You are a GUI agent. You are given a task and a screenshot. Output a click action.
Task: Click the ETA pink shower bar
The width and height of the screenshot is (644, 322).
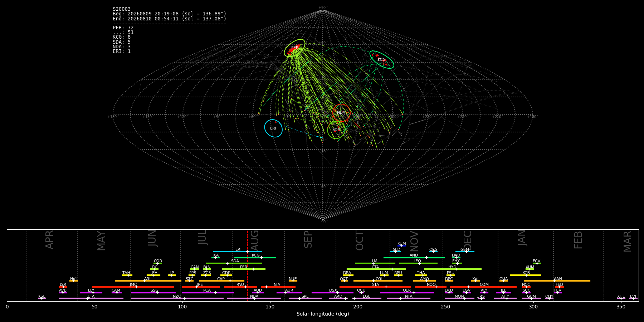tap(91, 298)
